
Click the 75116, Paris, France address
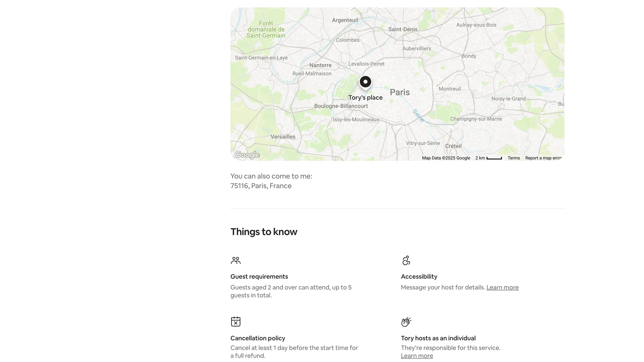point(261,186)
